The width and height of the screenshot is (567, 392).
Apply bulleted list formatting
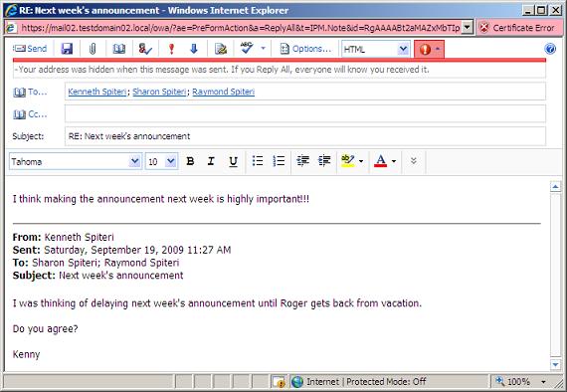(x=258, y=161)
